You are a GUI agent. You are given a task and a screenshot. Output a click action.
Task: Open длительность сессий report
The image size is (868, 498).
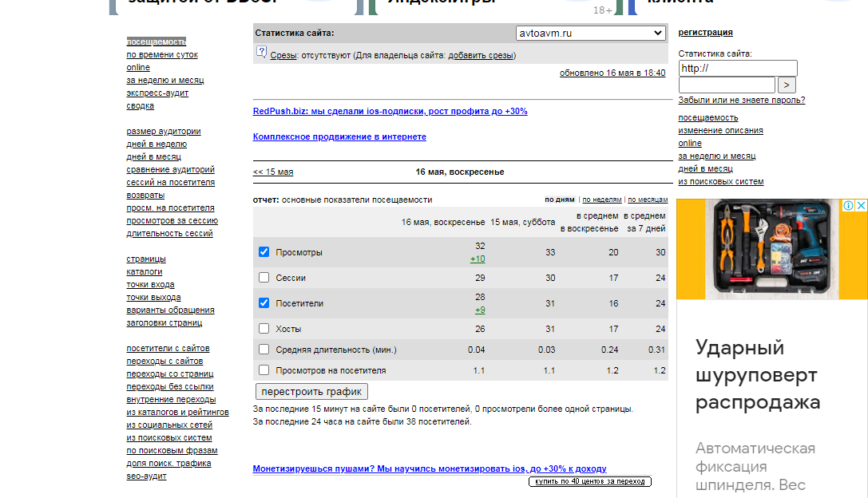coord(169,233)
